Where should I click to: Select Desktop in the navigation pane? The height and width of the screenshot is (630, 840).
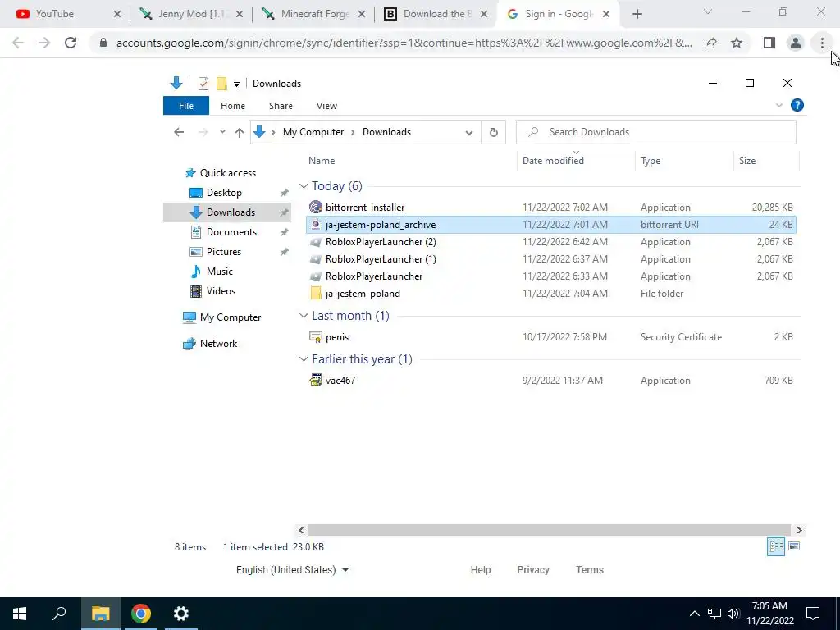click(x=224, y=193)
